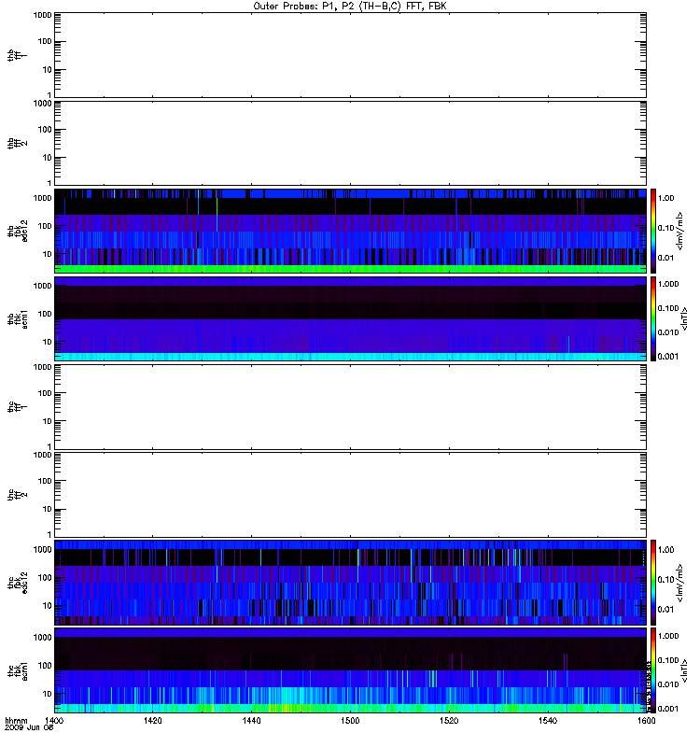Click the '0.001' value on the thb scm1 color bar

pyautogui.click(x=668, y=357)
